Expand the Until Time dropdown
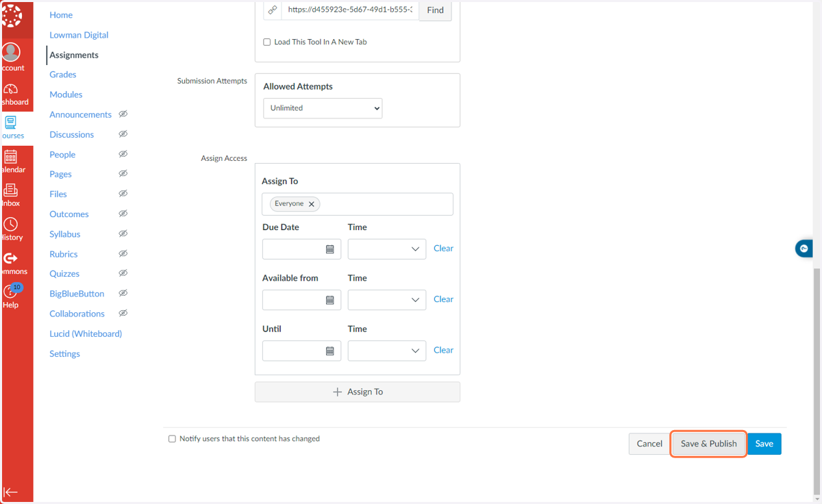This screenshot has height=504, width=822. (x=387, y=351)
